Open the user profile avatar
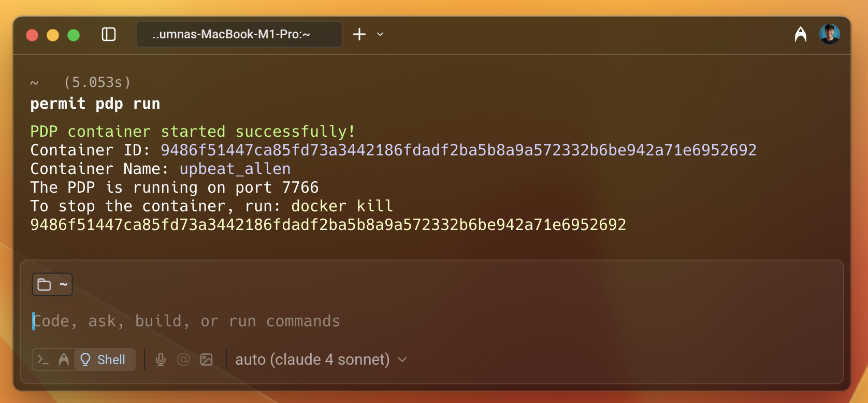The width and height of the screenshot is (868, 403). 829,35
